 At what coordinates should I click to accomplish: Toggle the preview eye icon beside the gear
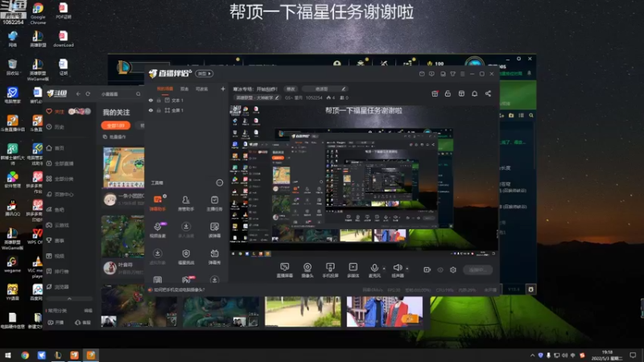pyautogui.click(x=440, y=269)
